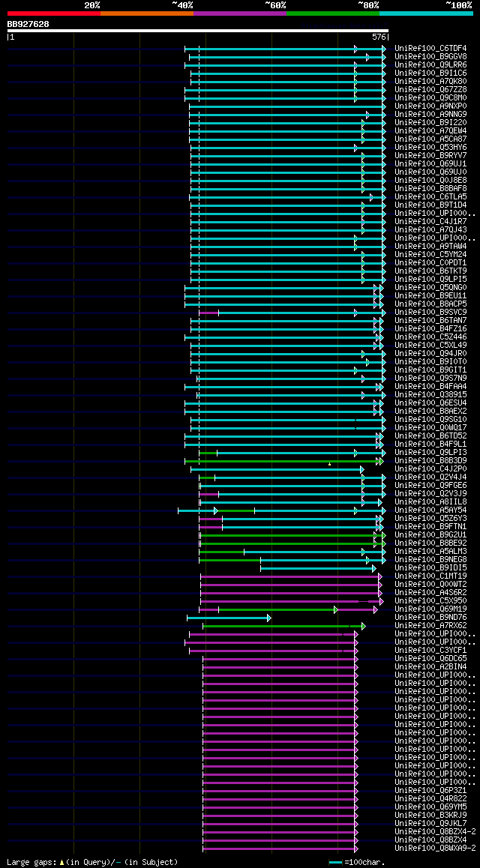Image resolution: width=480 pixels, height=868 pixels.
Task: Select the UniRef100_B9RYV7 label
Action: [x=430, y=156]
